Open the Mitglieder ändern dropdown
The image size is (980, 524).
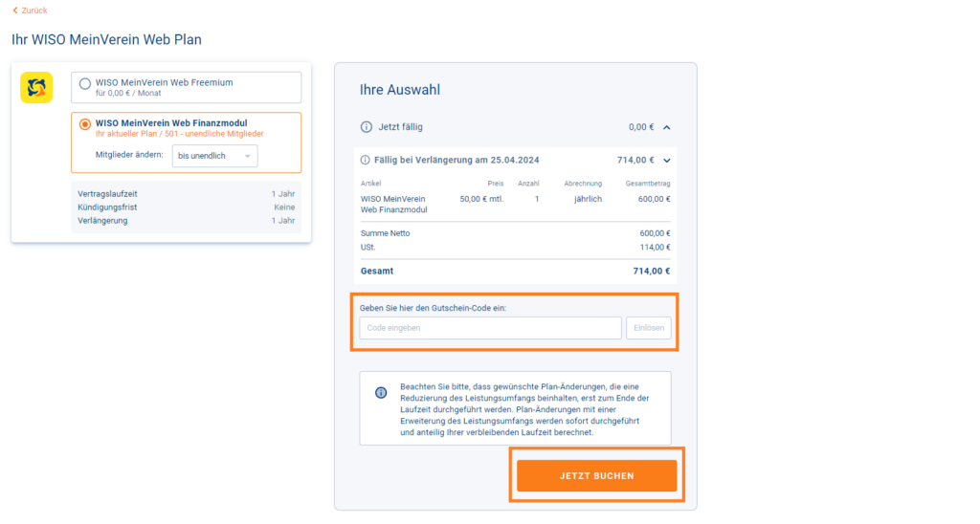(x=214, y=156)
